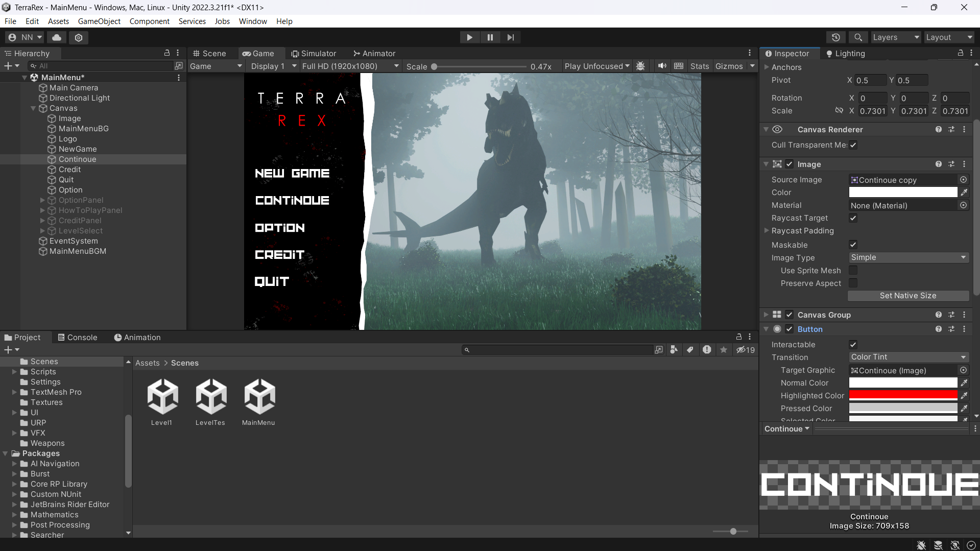
Task: Click the Pause button in the toolbar
Action: 490,37
